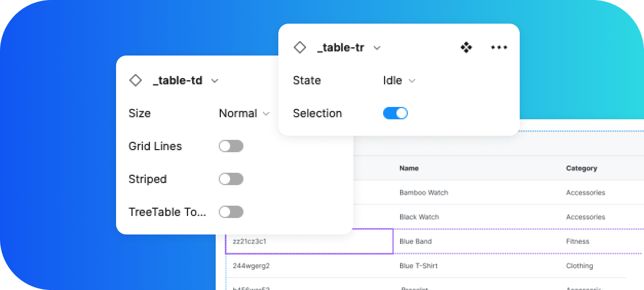Turn off the Selection toggle
This screenshot has height=290, width=644.
tap(395, 113)
